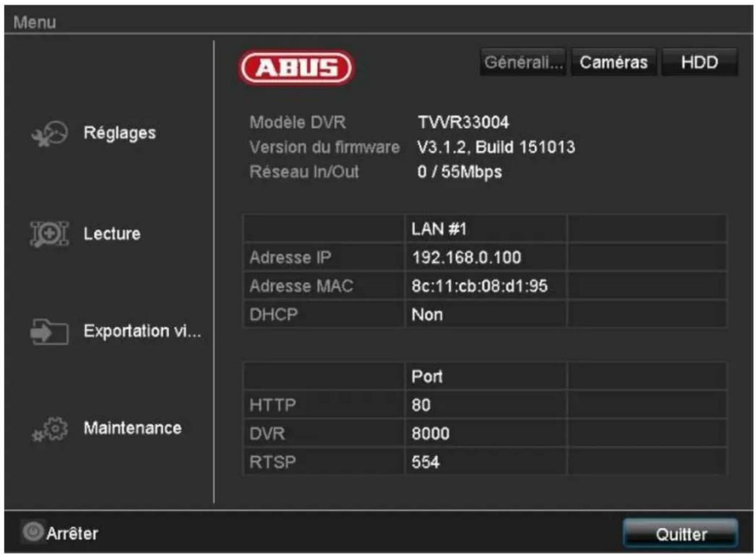Select the Exportation vi... menu entry

[142, 331]
